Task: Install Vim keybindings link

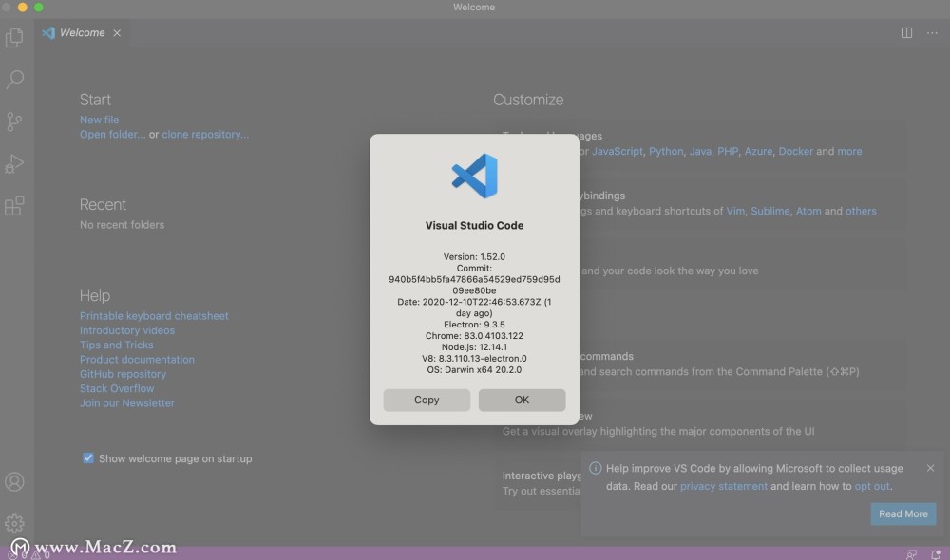Action: point(735,212)
